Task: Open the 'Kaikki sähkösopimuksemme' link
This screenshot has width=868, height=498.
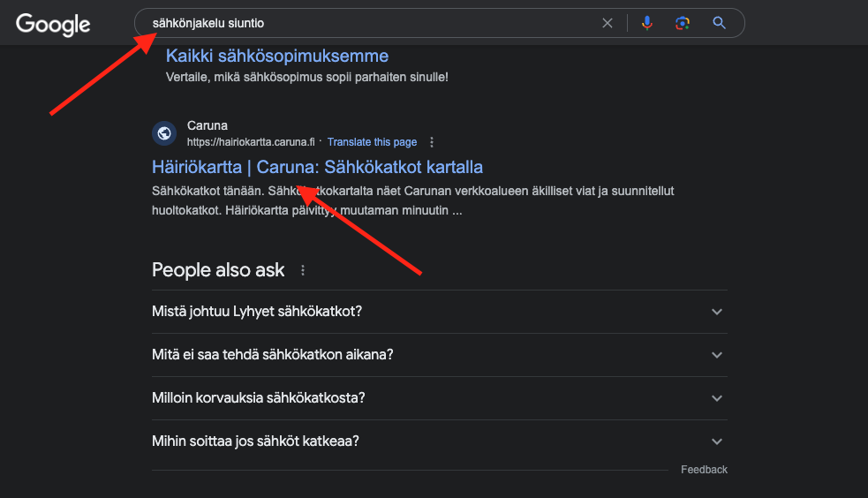Action: pos(277,57)
